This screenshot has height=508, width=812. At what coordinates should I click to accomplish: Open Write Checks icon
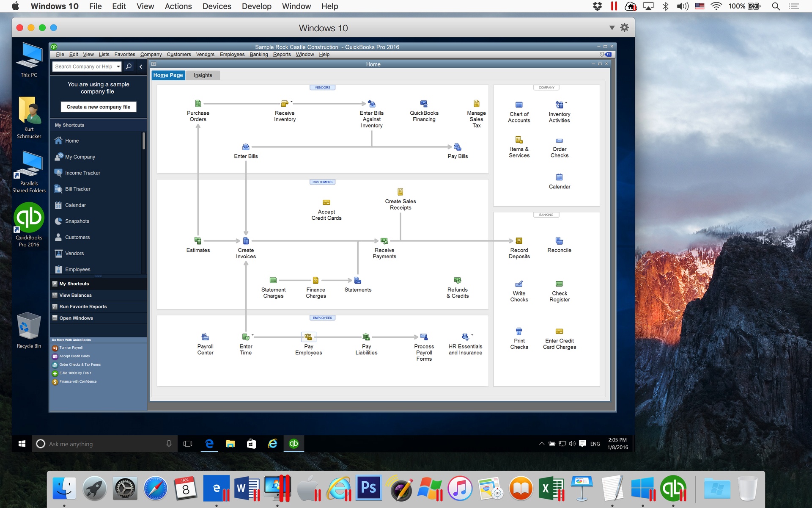coord(519,284)
